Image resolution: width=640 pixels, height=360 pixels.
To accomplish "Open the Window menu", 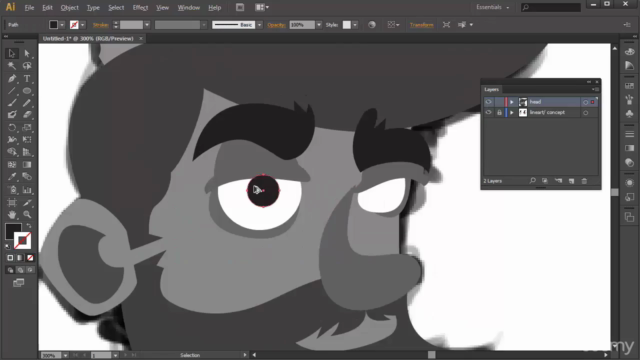I will pyautogui.click(x=189, y=7).
